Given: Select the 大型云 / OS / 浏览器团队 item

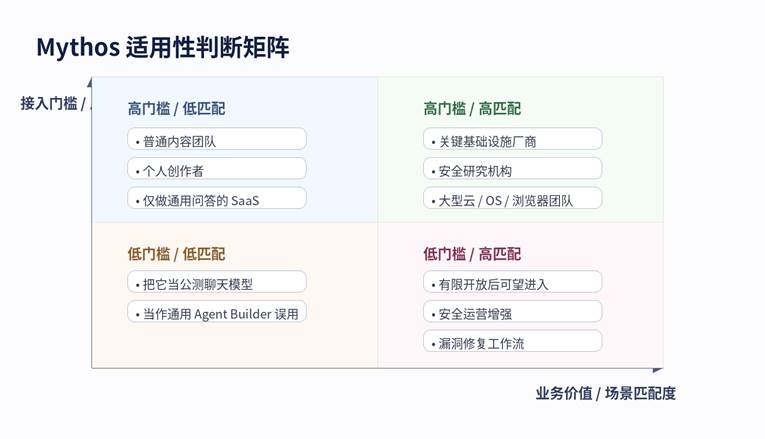Looking at the screenshot, I should click(512, 200).
